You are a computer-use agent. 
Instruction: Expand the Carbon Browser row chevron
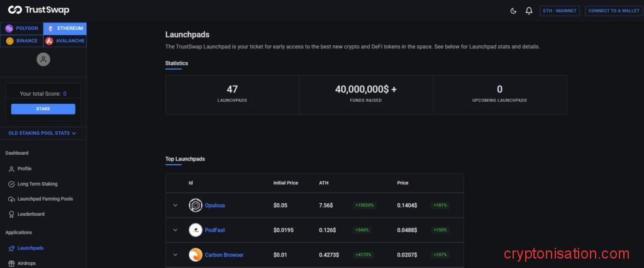pos(175,255)
